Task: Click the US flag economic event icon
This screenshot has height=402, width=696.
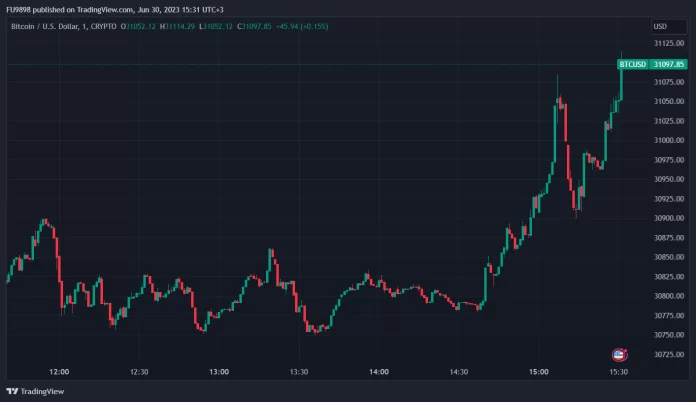Action: tap(619, 354)
